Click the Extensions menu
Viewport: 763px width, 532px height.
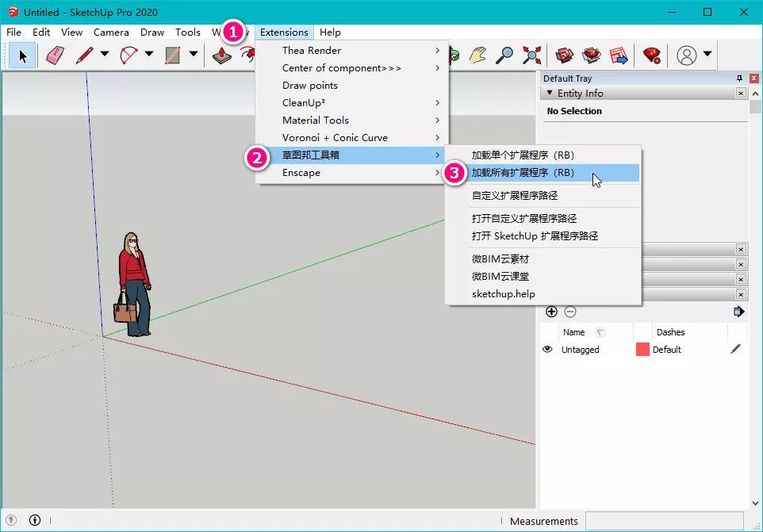coord(284,32)
